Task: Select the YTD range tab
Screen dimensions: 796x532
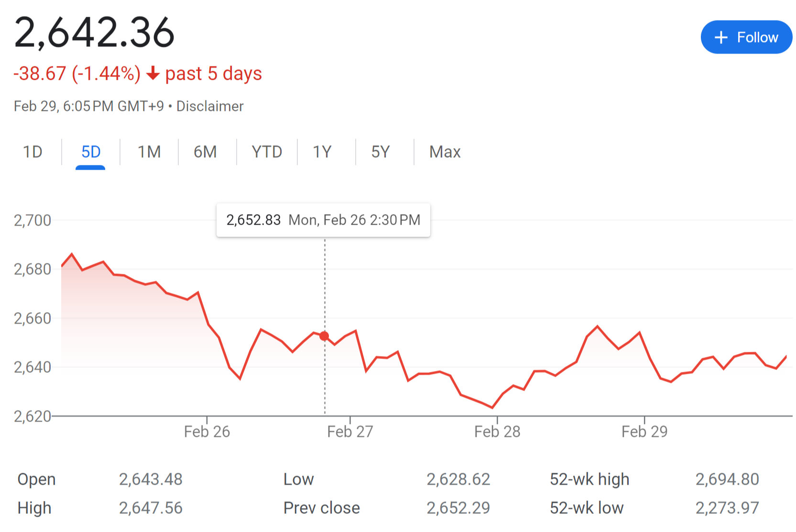Action: [267, 152]
